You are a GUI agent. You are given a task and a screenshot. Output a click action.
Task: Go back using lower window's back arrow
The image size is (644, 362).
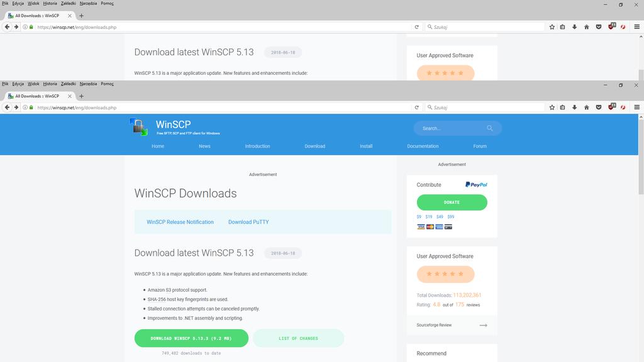pyautogui.click(x=7, y=107)
